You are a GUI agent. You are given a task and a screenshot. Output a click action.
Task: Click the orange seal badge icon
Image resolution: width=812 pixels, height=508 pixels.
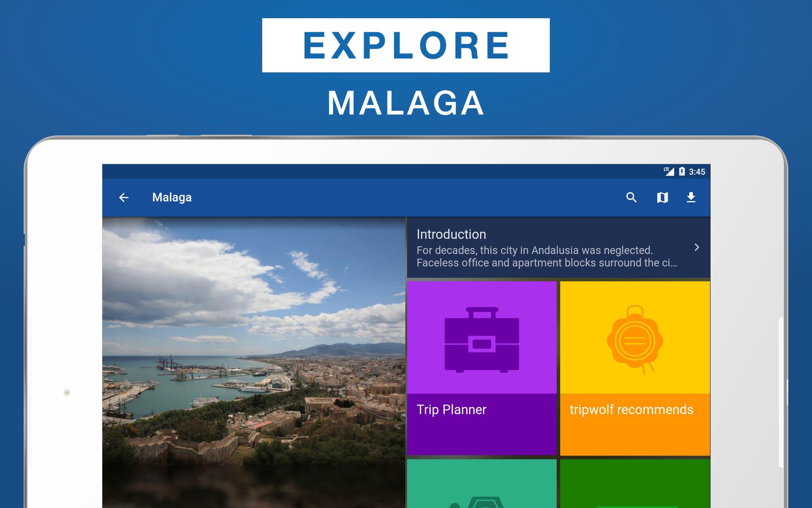635,340
